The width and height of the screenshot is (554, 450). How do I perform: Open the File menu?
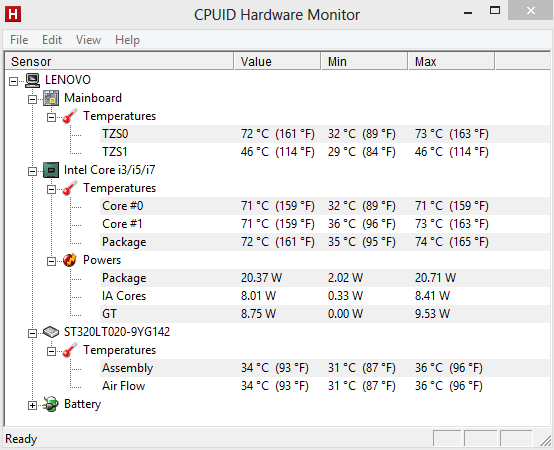[x=19, y=40]
